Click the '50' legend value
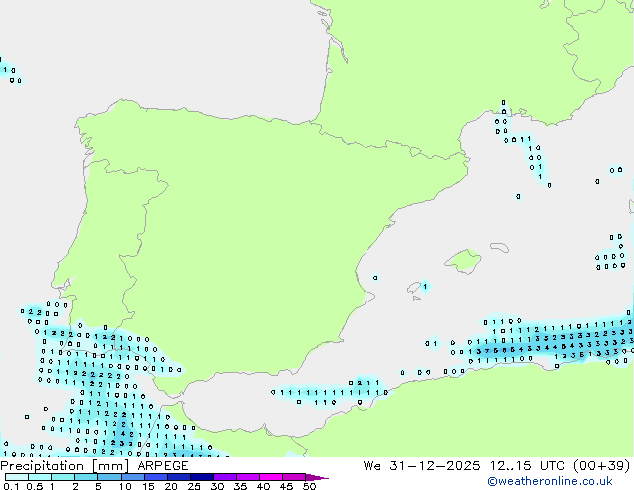 tap(310, 486)
